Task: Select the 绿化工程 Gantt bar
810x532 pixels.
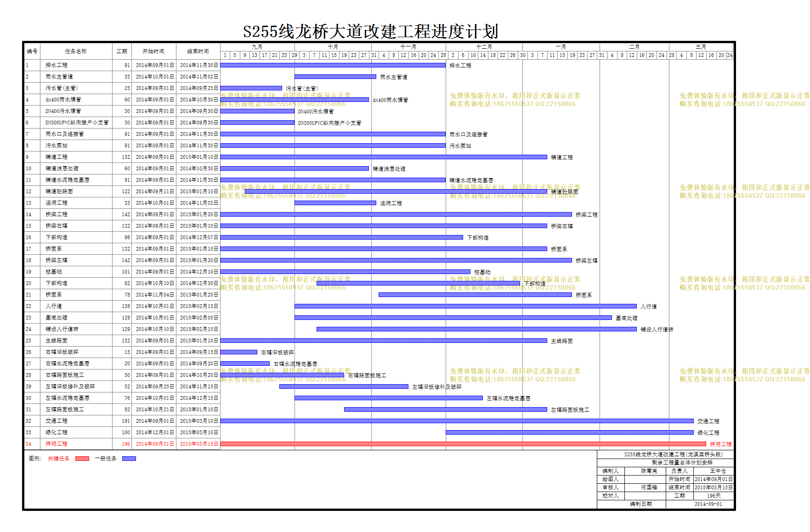Action: click(x=570, y=432)
